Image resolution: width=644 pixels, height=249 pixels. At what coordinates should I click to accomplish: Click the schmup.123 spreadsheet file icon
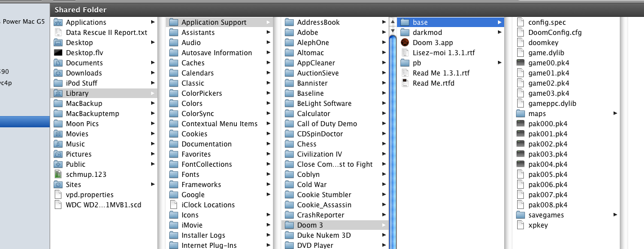[58, 174]
